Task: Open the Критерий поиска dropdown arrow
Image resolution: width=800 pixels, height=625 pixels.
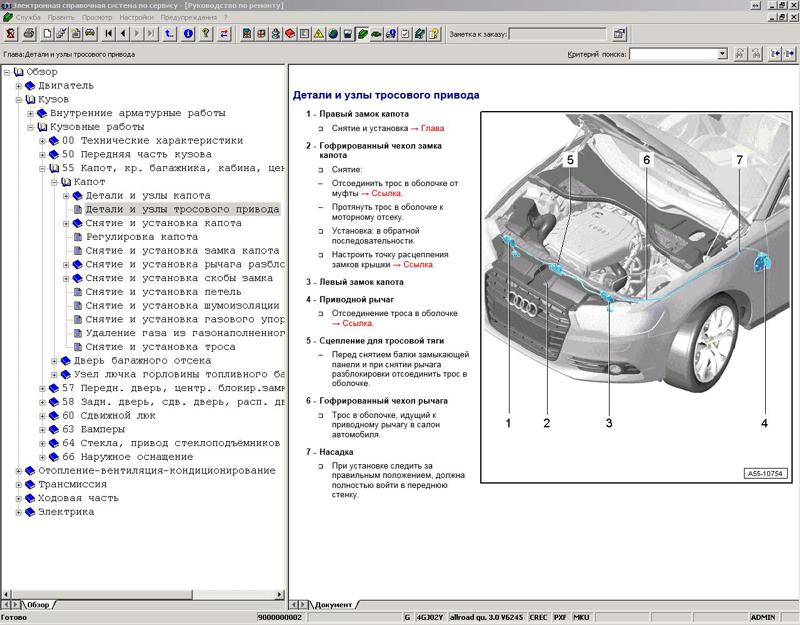Action: click(x=722, y=54)
